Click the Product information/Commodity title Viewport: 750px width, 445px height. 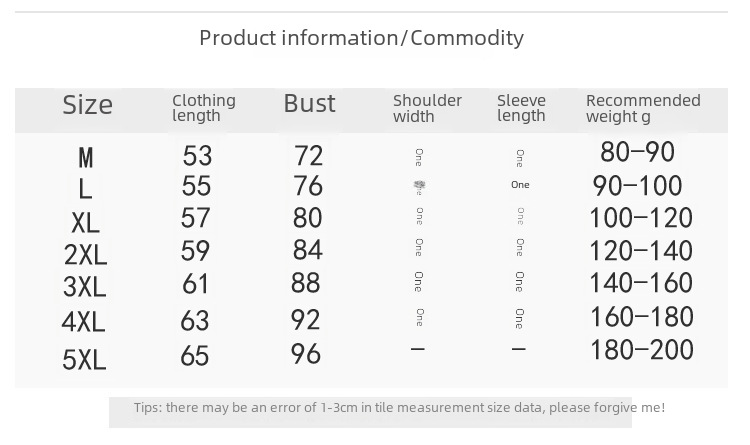pyautogui.click(x=361, y=38)
